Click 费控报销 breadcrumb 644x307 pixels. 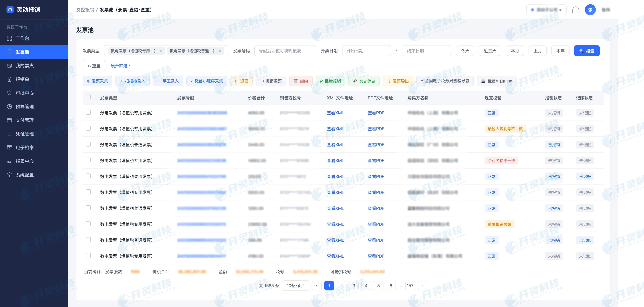tap(85, 10)
